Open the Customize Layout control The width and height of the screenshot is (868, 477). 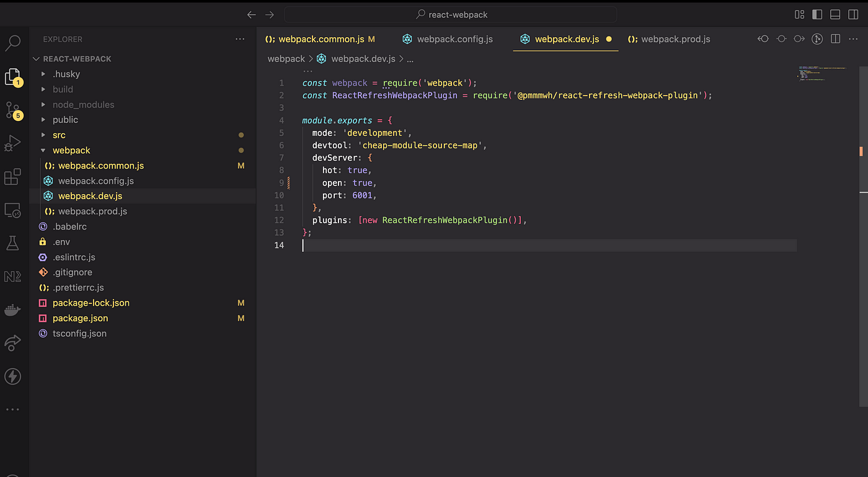799,14
